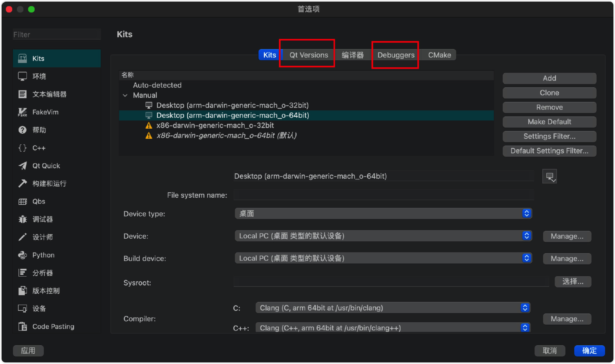Open the Build device dropdown
Screen dimensions: 615x364
tap(383, 258)
